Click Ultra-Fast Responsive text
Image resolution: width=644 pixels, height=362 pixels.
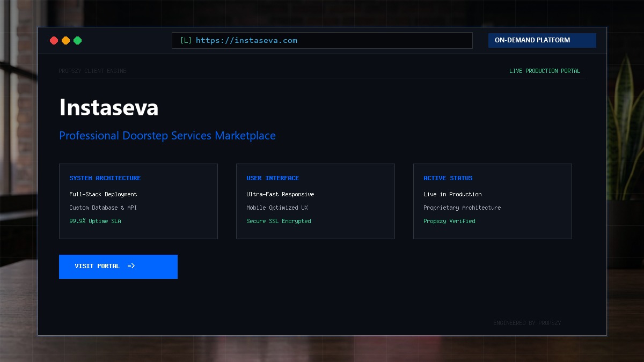tap(280, 194)
